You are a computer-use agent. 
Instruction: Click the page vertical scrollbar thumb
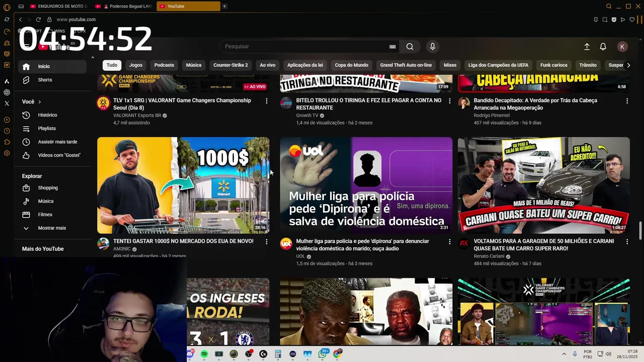tap(640, 231)
